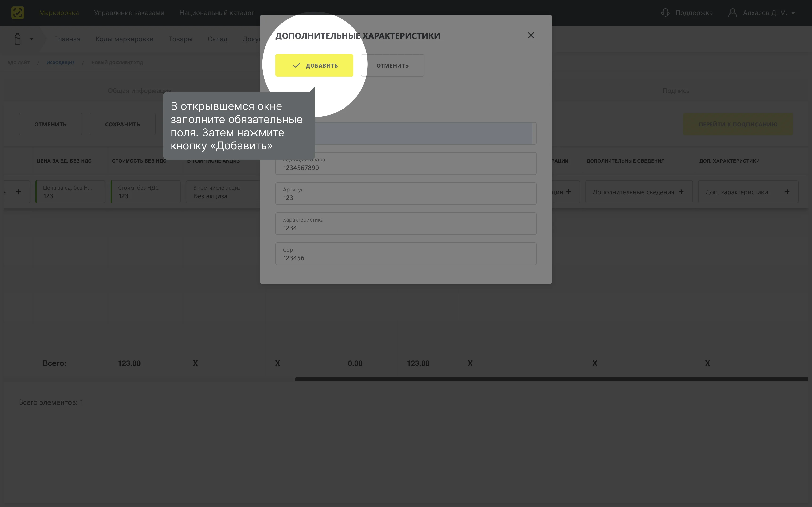The width and height of the screenshot is (812, 507).
Task: Close the Дополнительные характеристики dialog
Action: (531, 35)
